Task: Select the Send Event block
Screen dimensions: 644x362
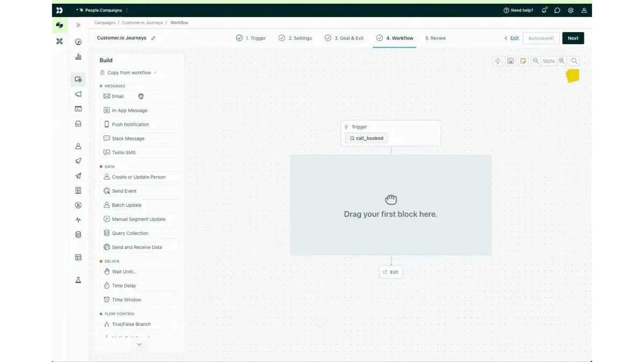Action: (x=140, y=191)
